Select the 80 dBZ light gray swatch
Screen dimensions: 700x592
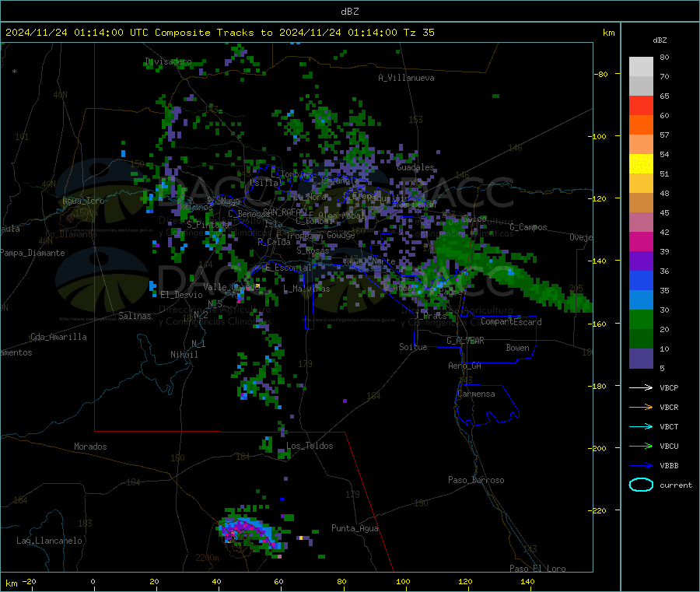[641, 67]
